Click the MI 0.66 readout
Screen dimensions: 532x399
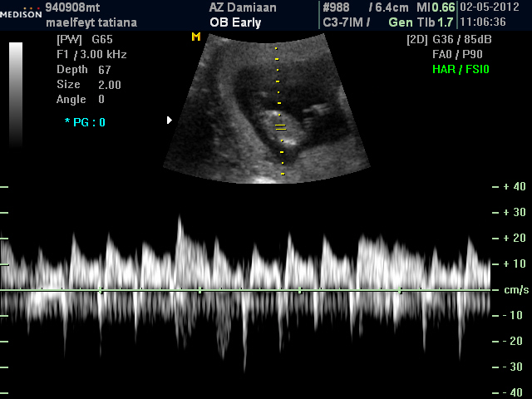[x=436, y=7]
